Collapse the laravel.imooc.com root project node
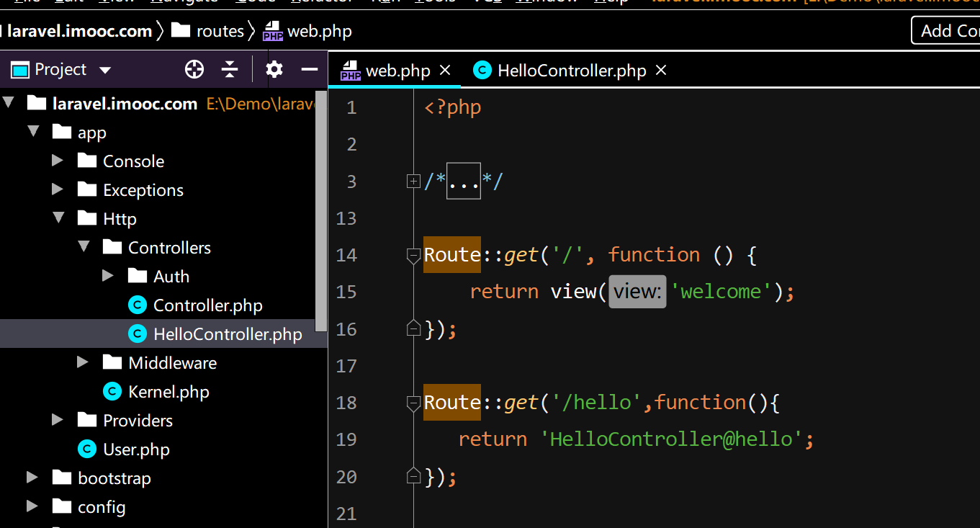This screenshot has height=528, width=980. pyautogui.click(x=9, y=103)
